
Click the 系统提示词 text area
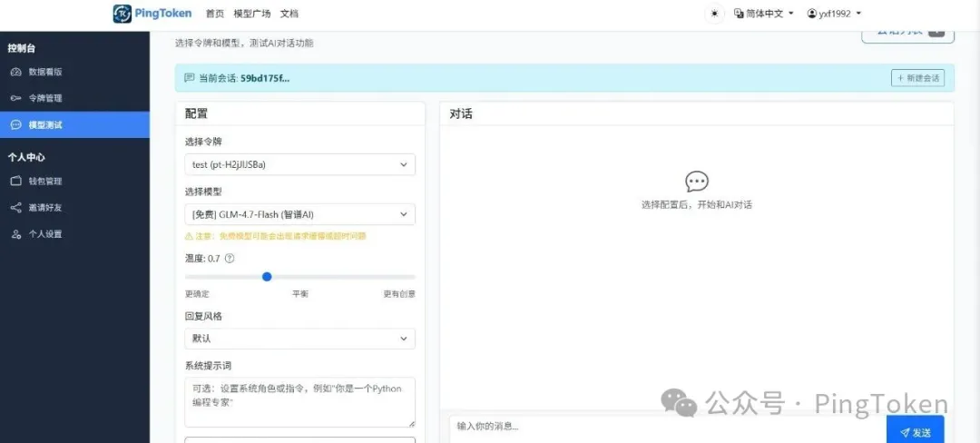[x=300, y=402]
